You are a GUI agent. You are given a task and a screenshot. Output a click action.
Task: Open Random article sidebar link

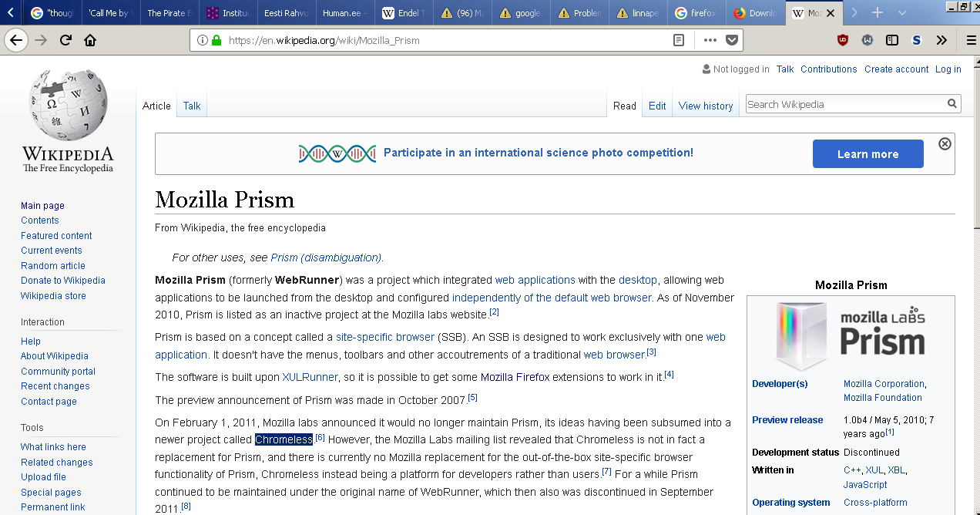click(x=53, y=266)
